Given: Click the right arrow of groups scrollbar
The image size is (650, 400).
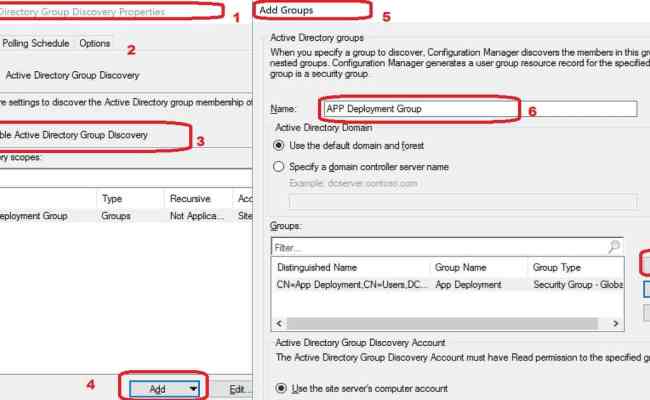Looking at the screenshot, I should point(616,323).
